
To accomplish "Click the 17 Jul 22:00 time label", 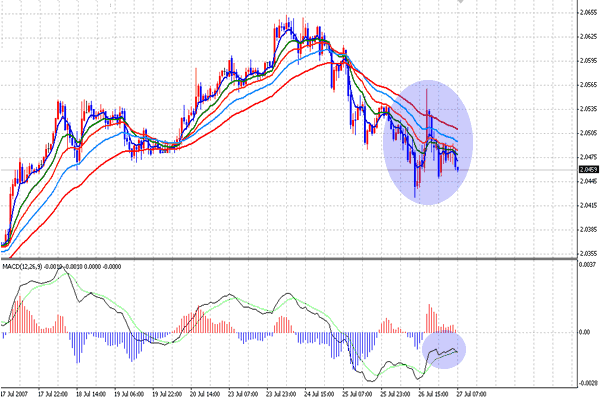I will point(53,394).
